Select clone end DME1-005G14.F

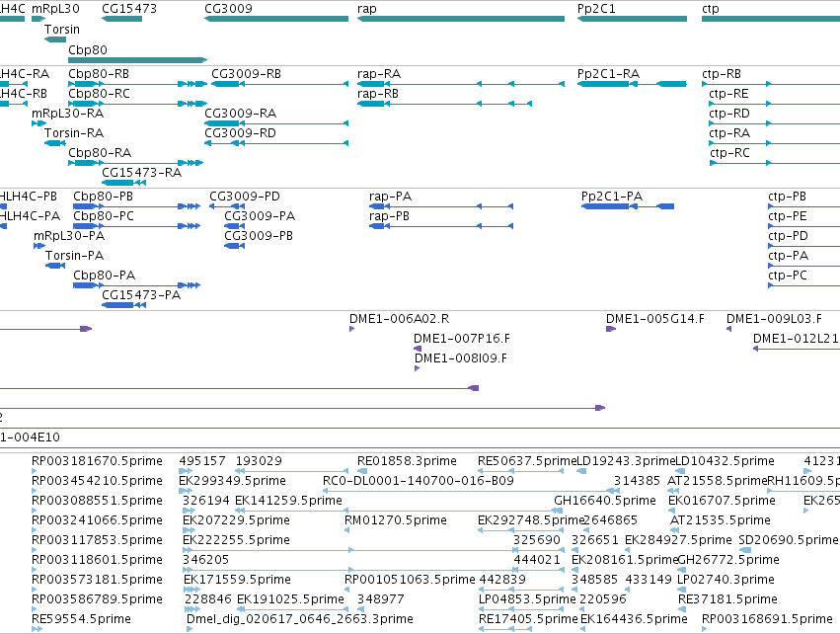click(655, 319)
